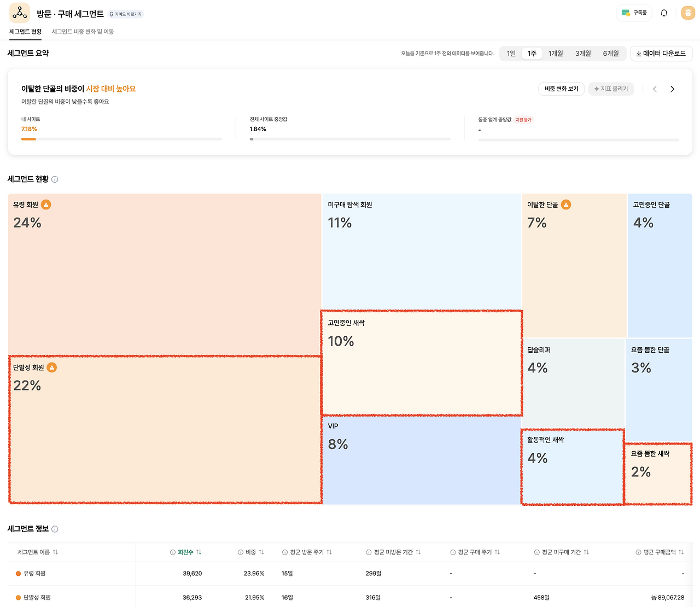The image size is (700, 607).
Task: Select the 단발성 회원 22% treemap tile
Action: point(165,430)
